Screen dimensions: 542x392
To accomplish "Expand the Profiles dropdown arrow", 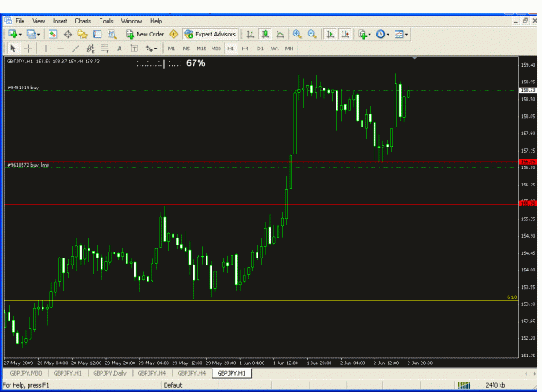I will pos(39,34).
